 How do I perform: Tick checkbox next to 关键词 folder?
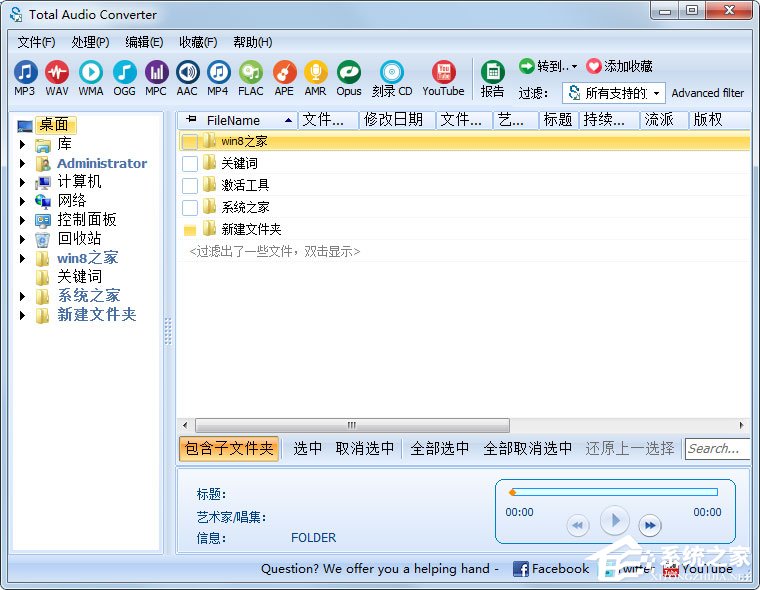pyautogui.click(x=190, y=163)
